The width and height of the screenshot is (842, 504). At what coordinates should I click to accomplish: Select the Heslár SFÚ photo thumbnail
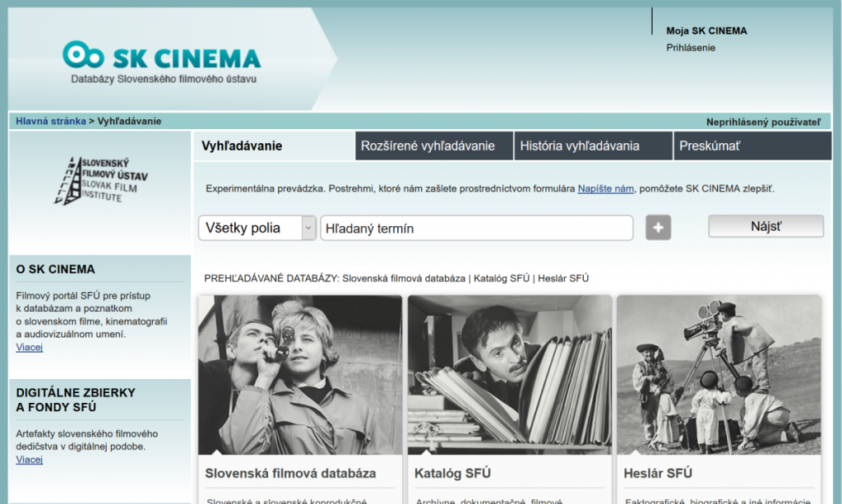click(x=718, y=374)
